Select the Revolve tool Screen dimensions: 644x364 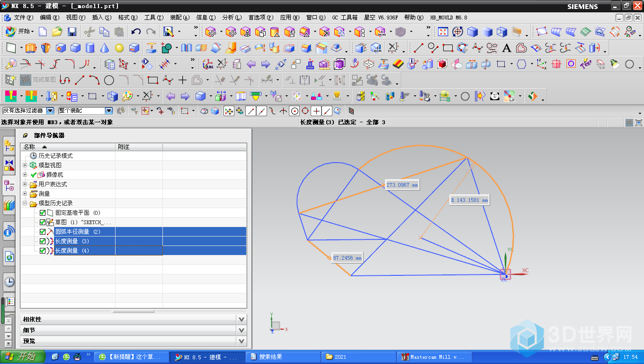tap(45, 48)
